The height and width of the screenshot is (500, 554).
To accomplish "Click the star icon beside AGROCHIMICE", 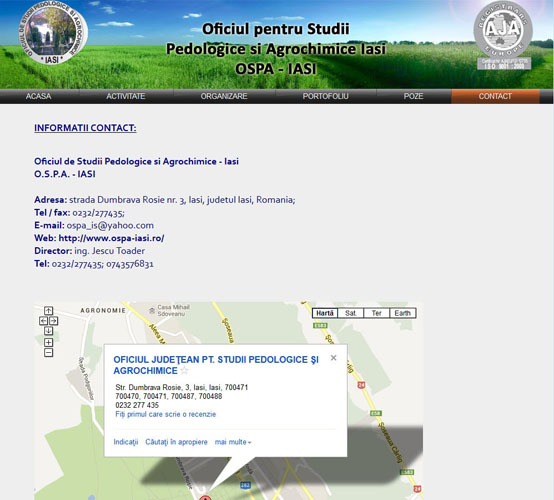I will tap(184, 370).
